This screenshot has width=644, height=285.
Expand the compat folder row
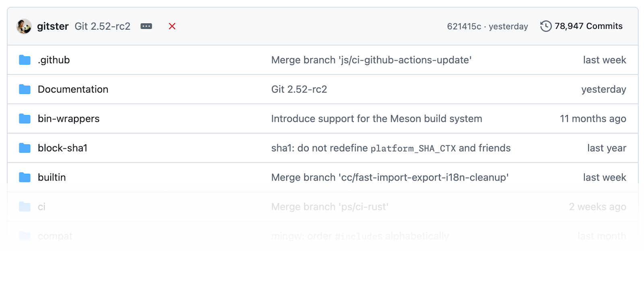[56, 236]
